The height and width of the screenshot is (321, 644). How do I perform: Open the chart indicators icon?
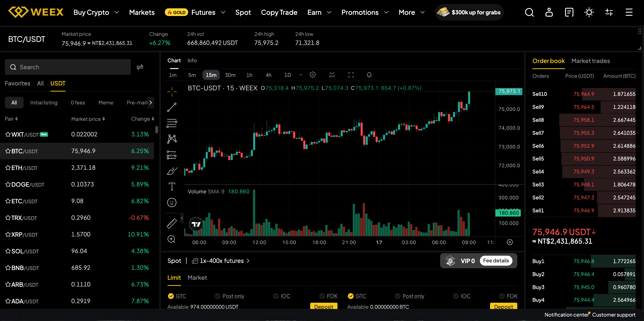(x=332, y=75)
